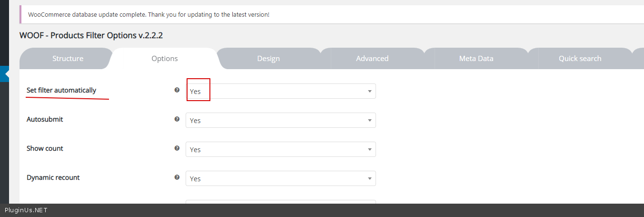Click the Set filter automatically label

61,90
